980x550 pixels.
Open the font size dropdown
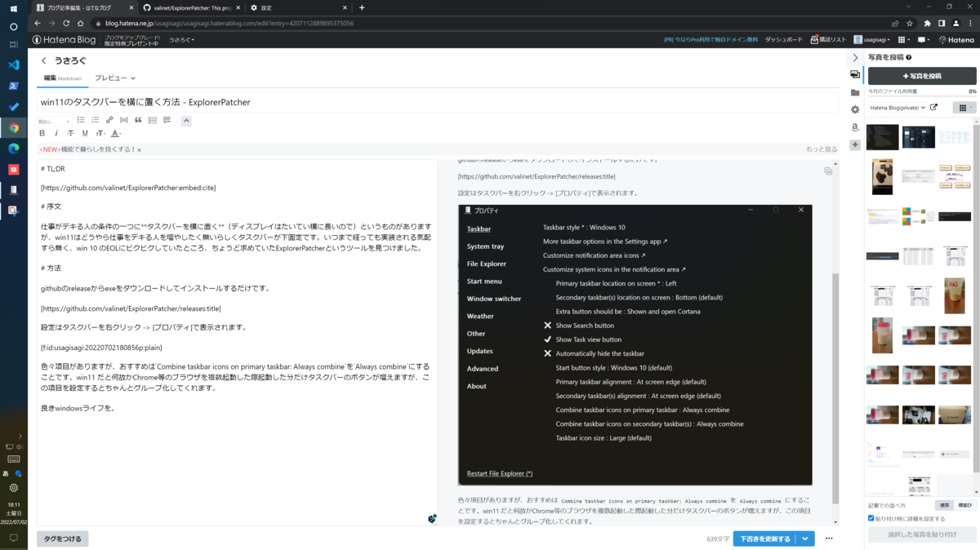(100, 133)
